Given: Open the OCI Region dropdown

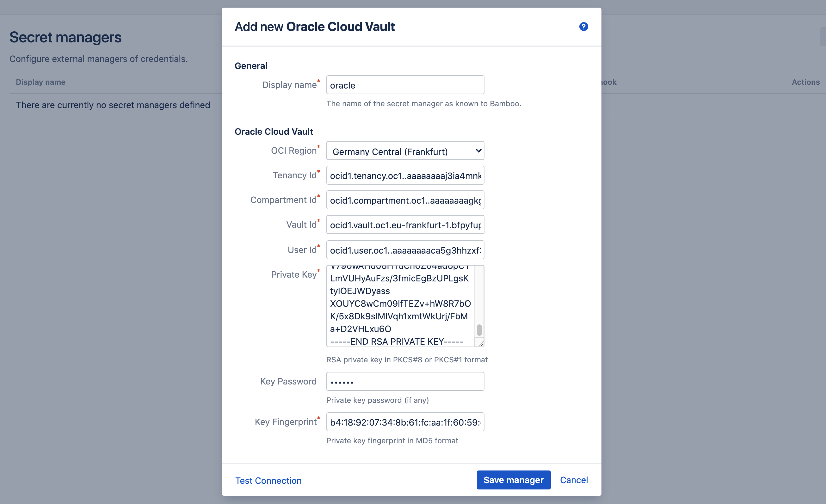Looking at the screenshot, I should point(405,151).
